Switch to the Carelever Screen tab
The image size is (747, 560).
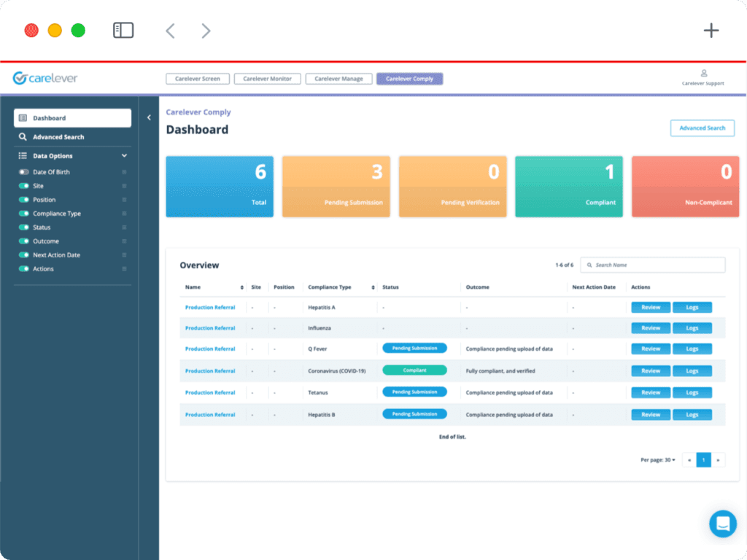tap(197, 79)
